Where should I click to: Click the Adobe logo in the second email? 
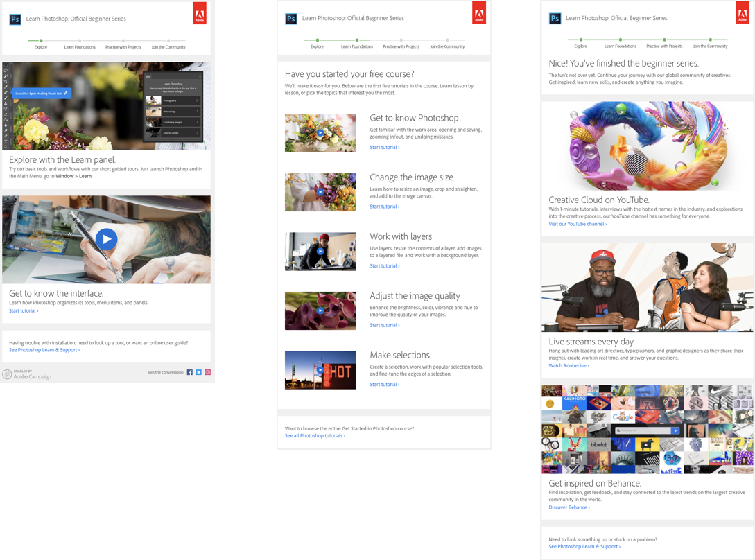click(479, 12)
